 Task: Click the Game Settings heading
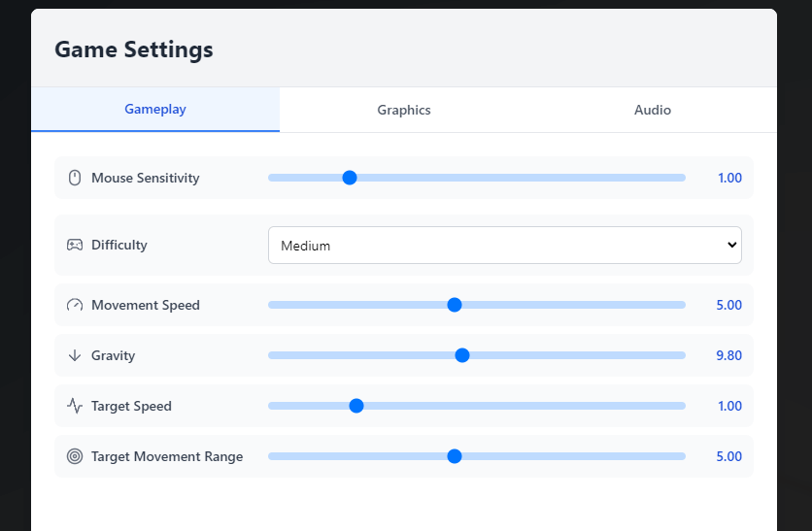134,50
